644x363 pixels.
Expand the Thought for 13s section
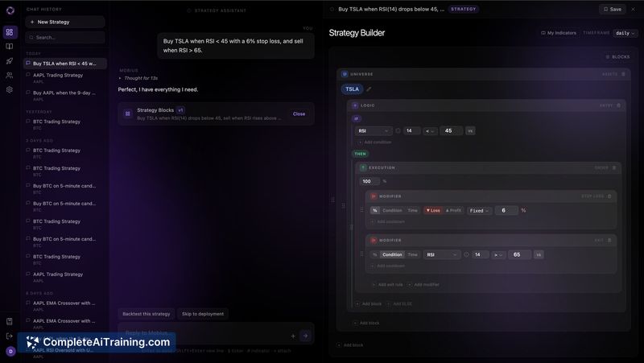pyautogui.click(x=138, y=78)
